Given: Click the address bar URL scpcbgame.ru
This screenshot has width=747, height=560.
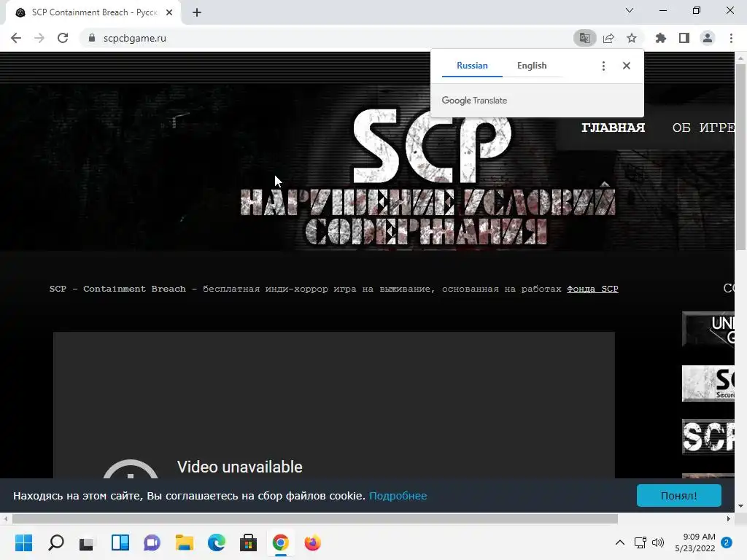Looking at the screenshot, I should click(x=135, y=38).
